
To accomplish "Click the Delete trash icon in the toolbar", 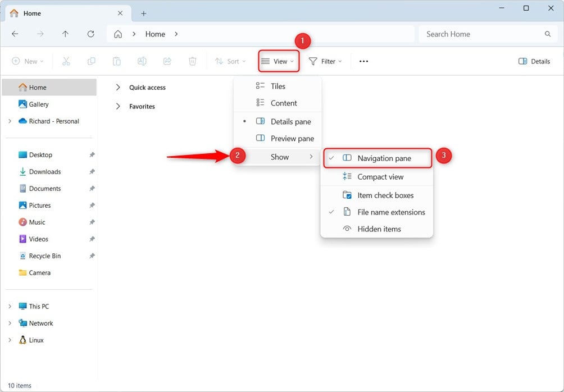I will click(x=193, y=61).
